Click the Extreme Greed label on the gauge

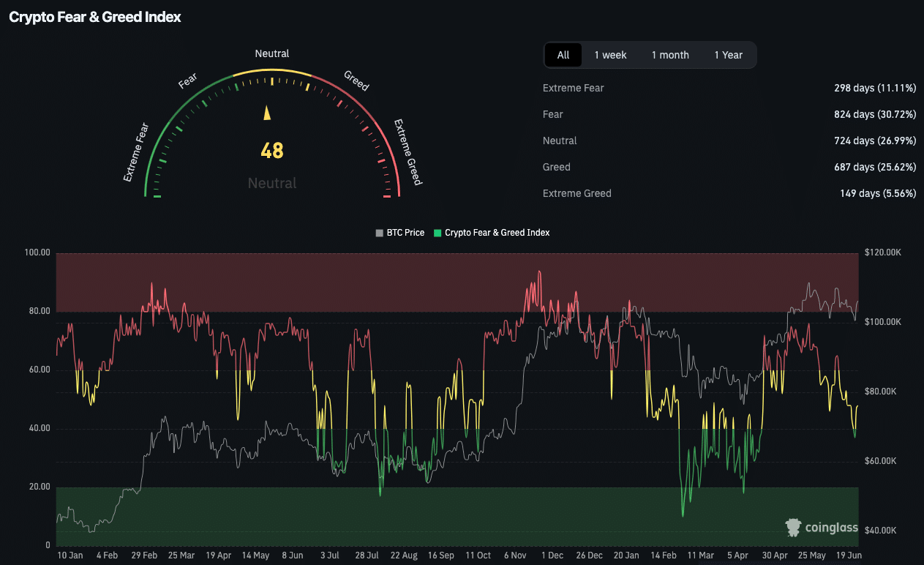(x=408, y=152)
